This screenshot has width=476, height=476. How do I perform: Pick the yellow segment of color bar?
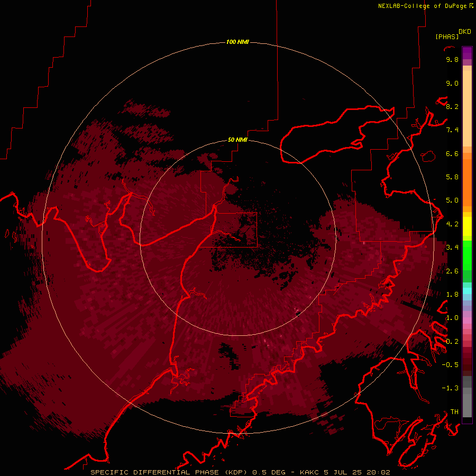(467, 226)
